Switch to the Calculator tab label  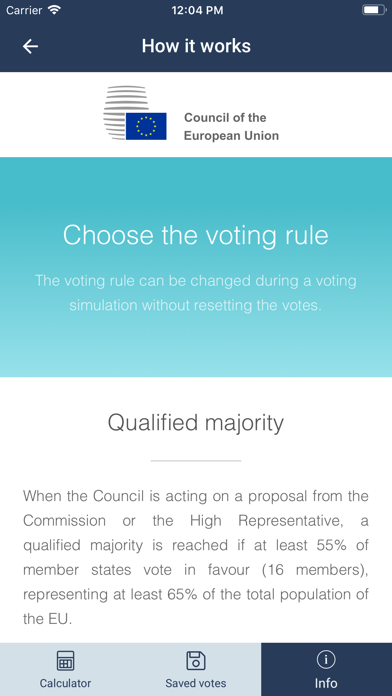pos(65,683)
